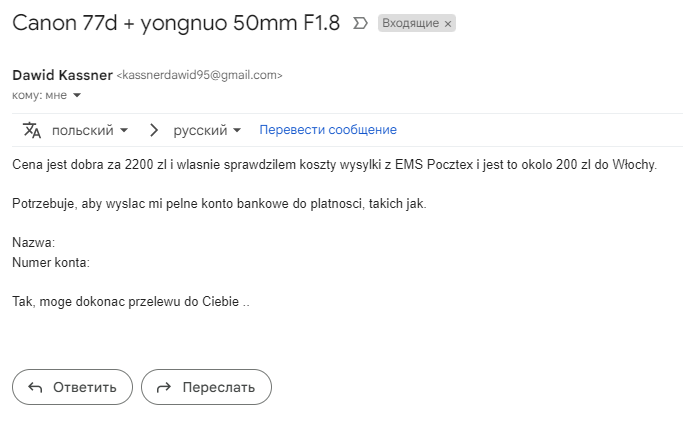Click the sender email kassnerdawid95@gmail.com
Screen dimensions: 683x427
[x=199, y=75]
